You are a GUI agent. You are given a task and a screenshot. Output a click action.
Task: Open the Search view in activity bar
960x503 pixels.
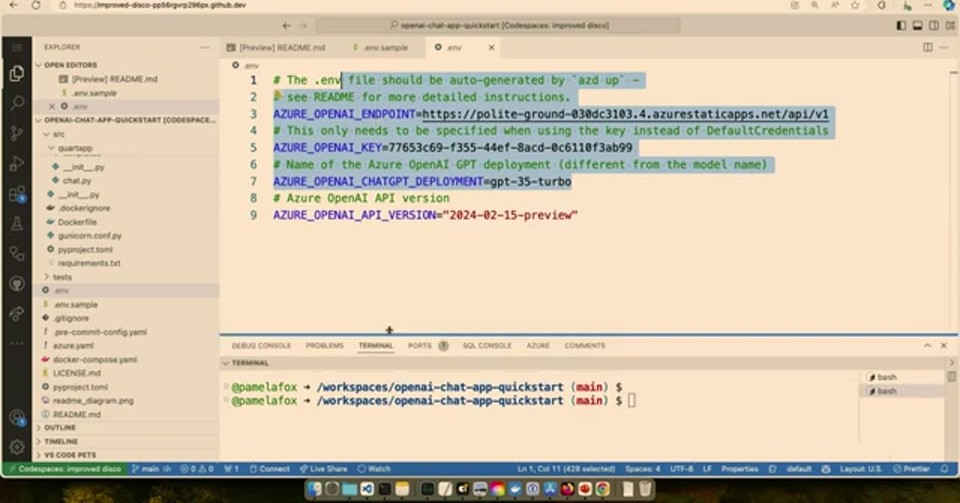17,103
